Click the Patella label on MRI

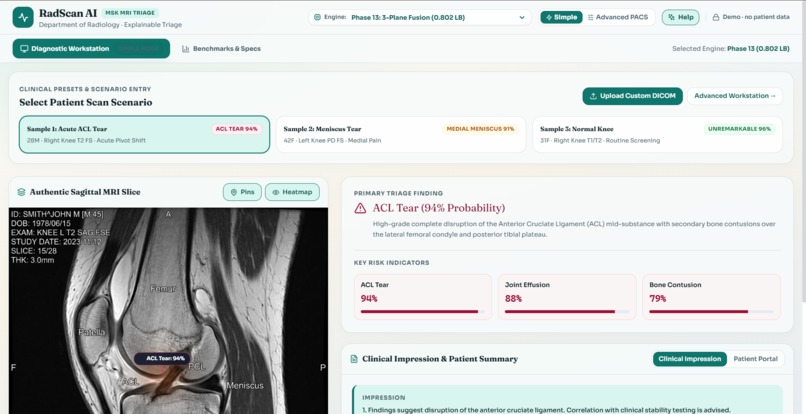point(92,332)
